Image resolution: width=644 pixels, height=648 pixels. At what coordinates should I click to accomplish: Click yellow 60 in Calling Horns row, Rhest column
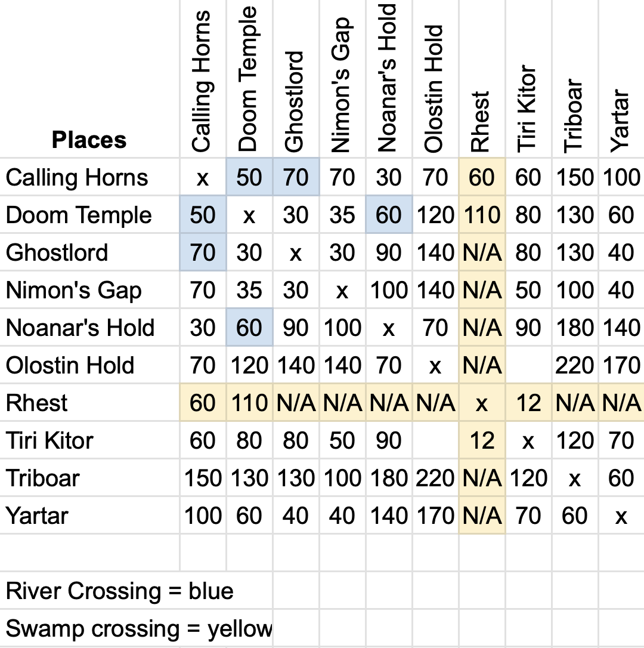481,177
